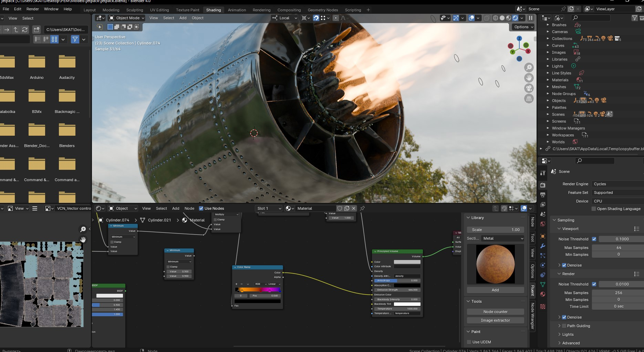The image size is (644, 352).
Task: Open the World properties tab
Action: coord(543,224)
